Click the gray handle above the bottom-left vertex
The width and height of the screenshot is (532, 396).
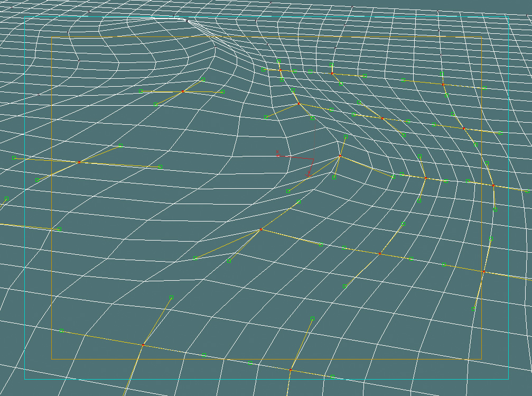tap(171, 297)
